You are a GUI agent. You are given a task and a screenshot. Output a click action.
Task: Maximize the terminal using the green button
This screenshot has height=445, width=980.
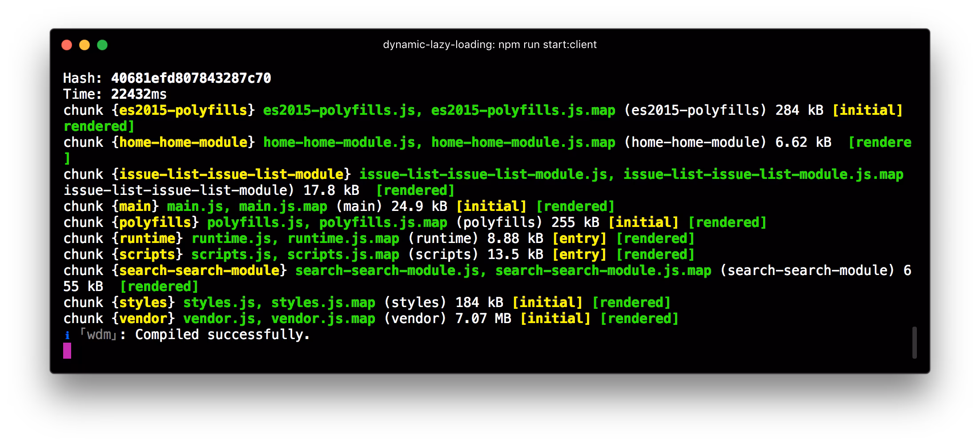(102, 45)
